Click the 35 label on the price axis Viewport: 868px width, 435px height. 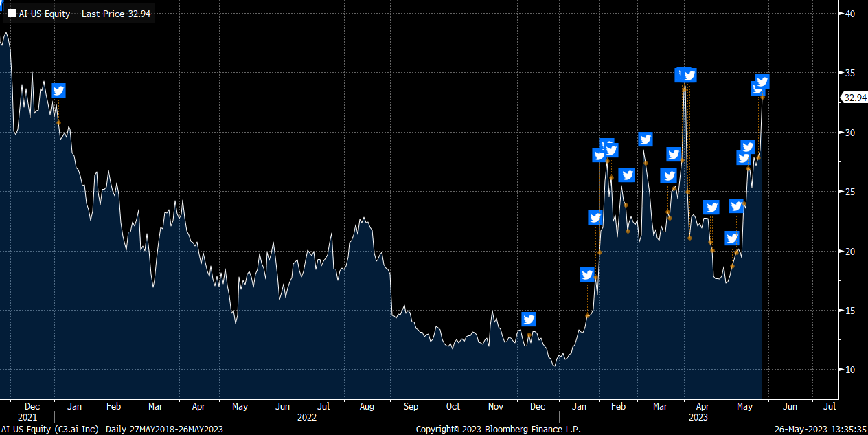click(849, 73)
